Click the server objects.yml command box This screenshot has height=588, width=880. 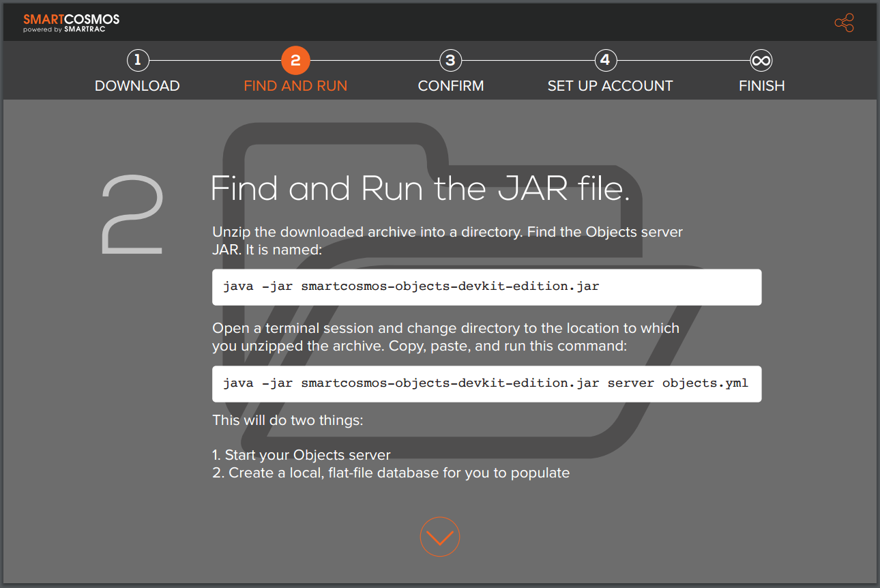(x=487, y=383)
